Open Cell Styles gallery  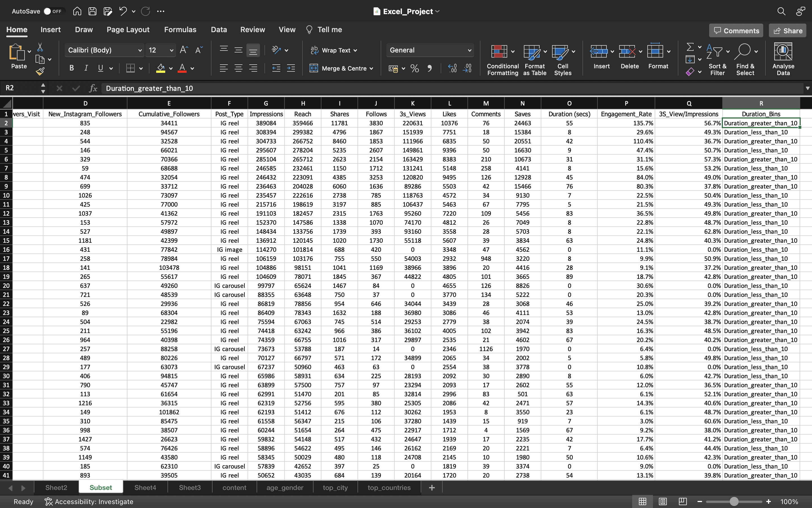563,60
